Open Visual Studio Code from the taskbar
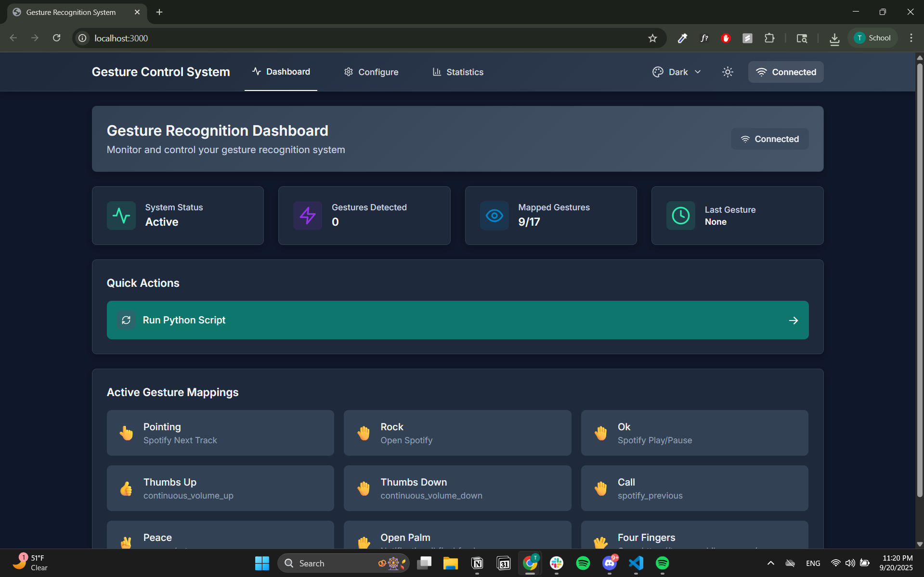Viewport: 924px width, 577px height. [x=636, y=563]
